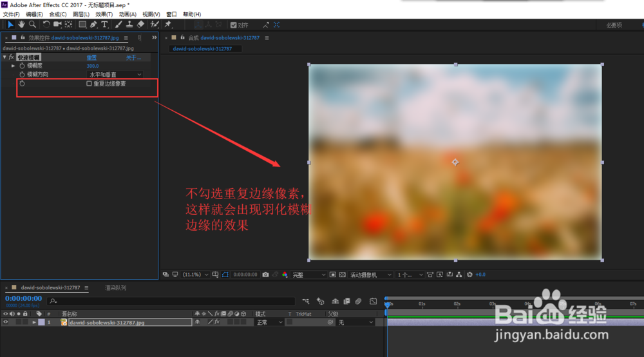Click the purple label color of layer 1
This screenshot has width=644, height=357.
(x=41, y=322)
